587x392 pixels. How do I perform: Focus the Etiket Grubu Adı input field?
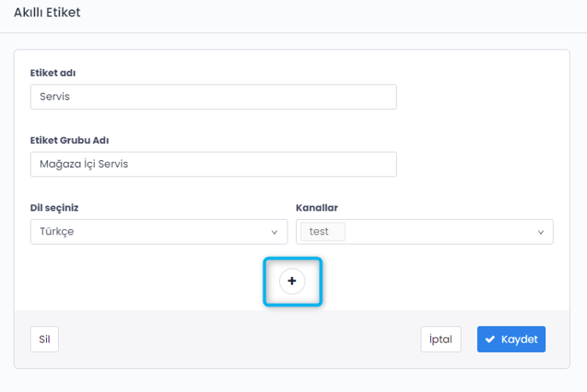point(213,164)
